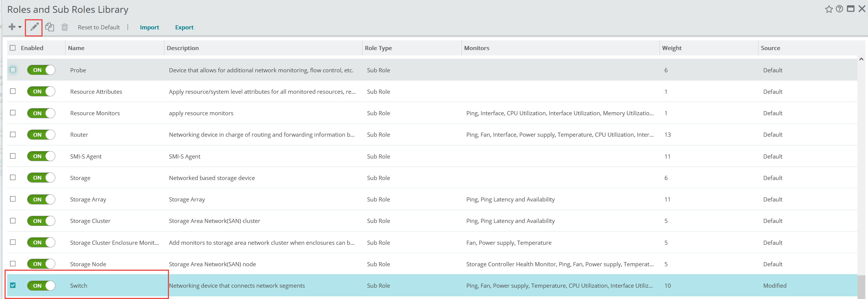This screenshot has height=299, width=868.
Task: Click 'Networked based storage device' description
Action: 212,178
